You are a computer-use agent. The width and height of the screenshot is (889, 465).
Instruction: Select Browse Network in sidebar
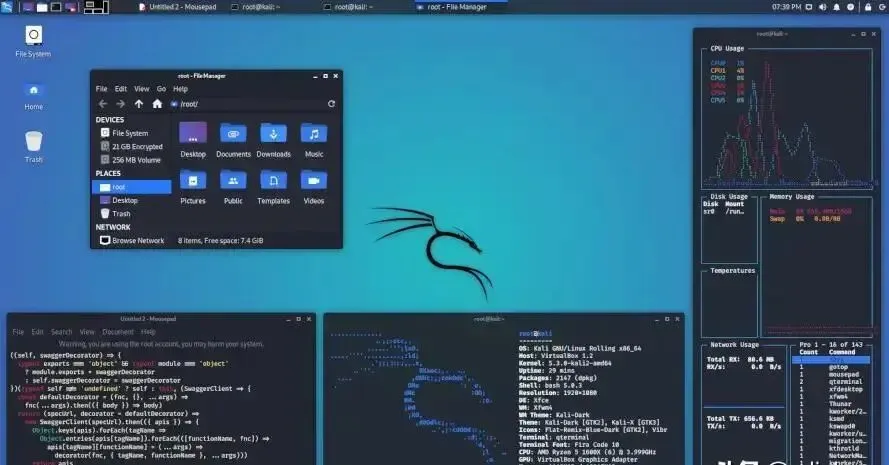pyautogui.click(x=132, y=240)
